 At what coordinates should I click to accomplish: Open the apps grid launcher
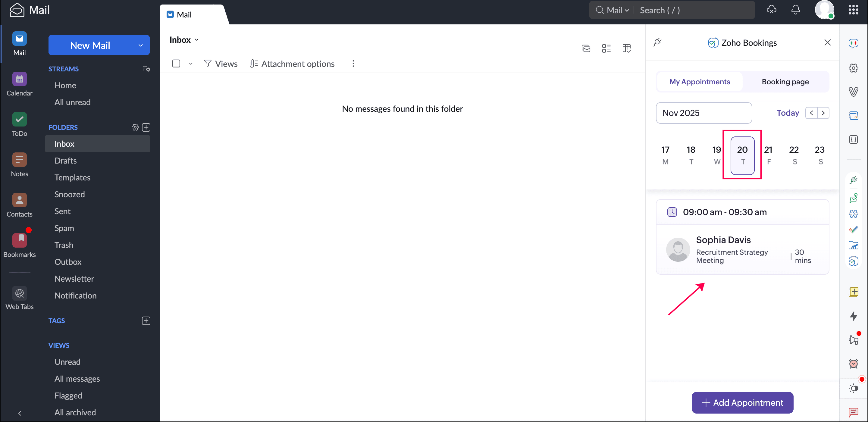(853, 10)
